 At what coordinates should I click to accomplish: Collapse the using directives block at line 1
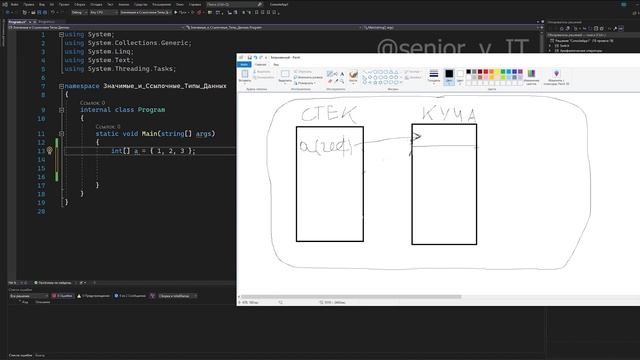pyautogui.click(x=61, y=35)
